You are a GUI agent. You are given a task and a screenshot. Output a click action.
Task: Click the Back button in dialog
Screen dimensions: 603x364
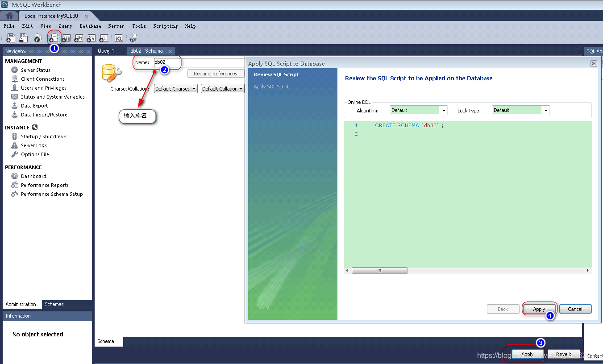pyautogui.click(x=503, y=309)
